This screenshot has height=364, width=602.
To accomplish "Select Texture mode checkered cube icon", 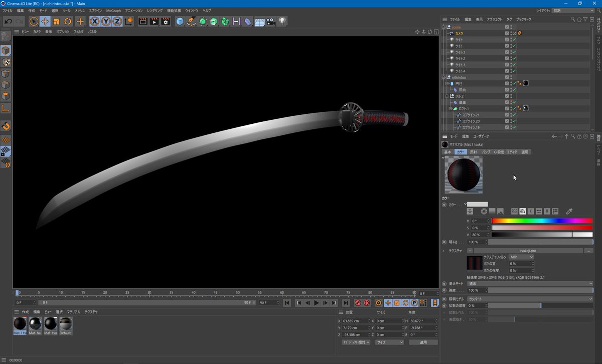I will [x=6, y=62].
